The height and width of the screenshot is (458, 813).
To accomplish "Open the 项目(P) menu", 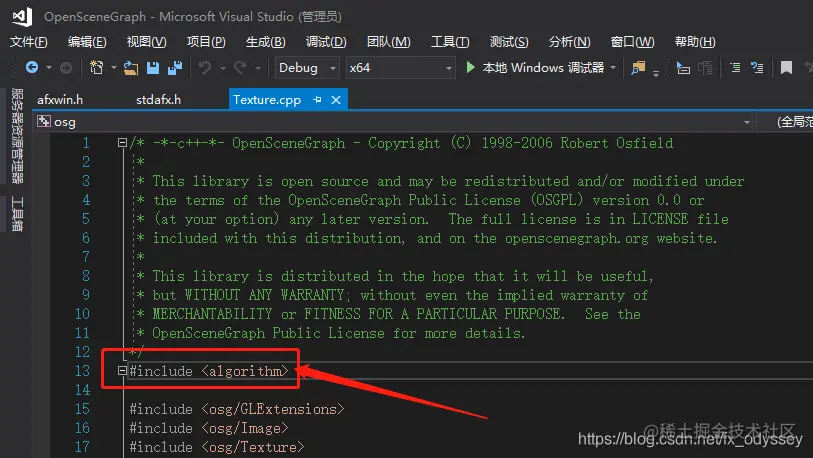I will 206,42.
